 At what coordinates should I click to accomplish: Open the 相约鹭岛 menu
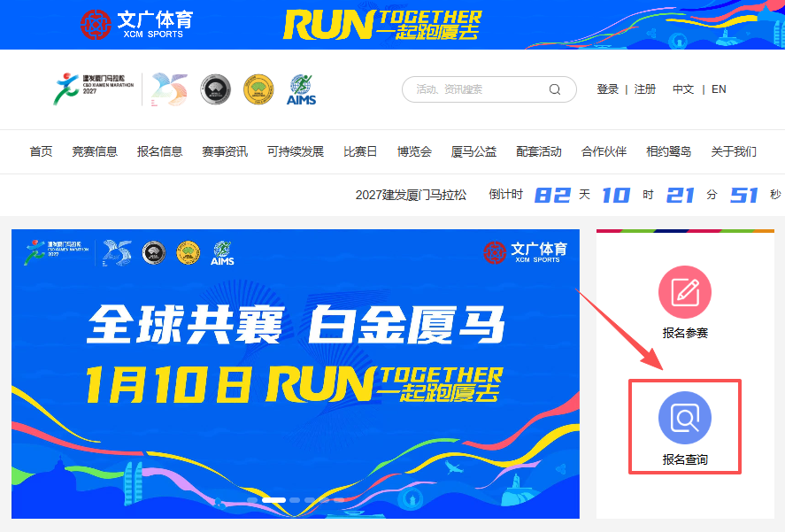tap(669, 151)
